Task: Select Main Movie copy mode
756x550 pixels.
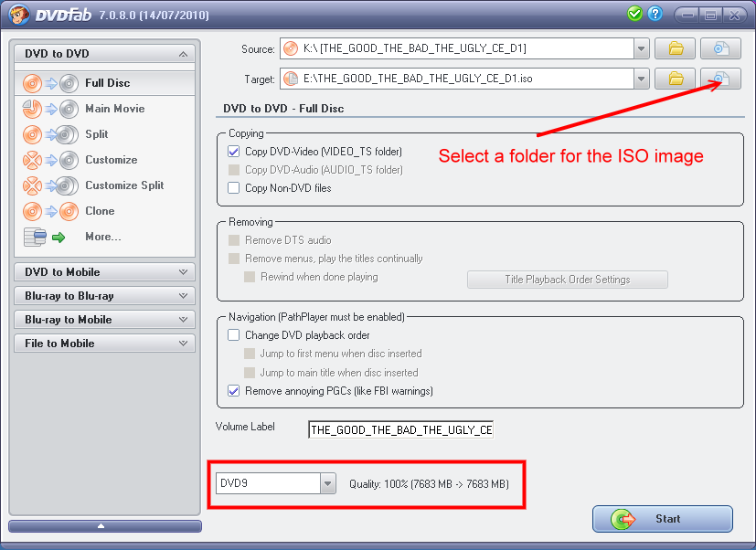Action: pyautogui.click(x=104, y=109)
